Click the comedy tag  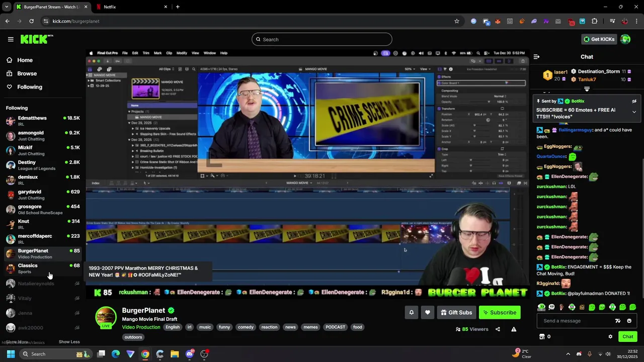[x=246, y=327]
